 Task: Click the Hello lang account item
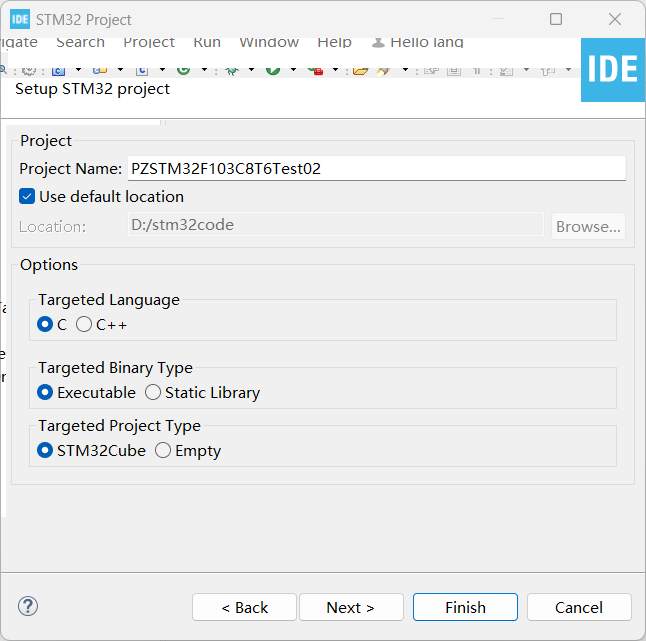point(418,42)
